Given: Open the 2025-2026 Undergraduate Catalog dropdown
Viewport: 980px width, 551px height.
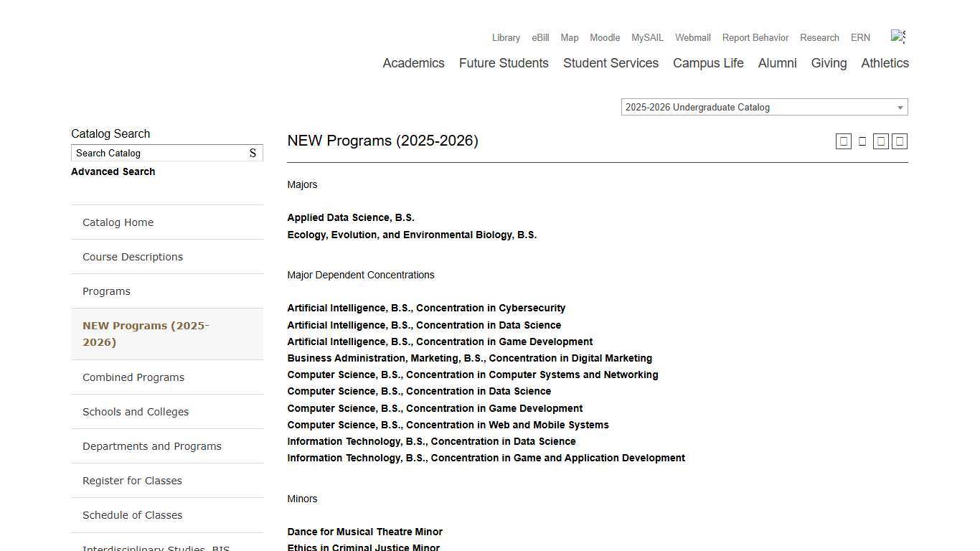Looking at the screenshot, I should pos(763,107).
